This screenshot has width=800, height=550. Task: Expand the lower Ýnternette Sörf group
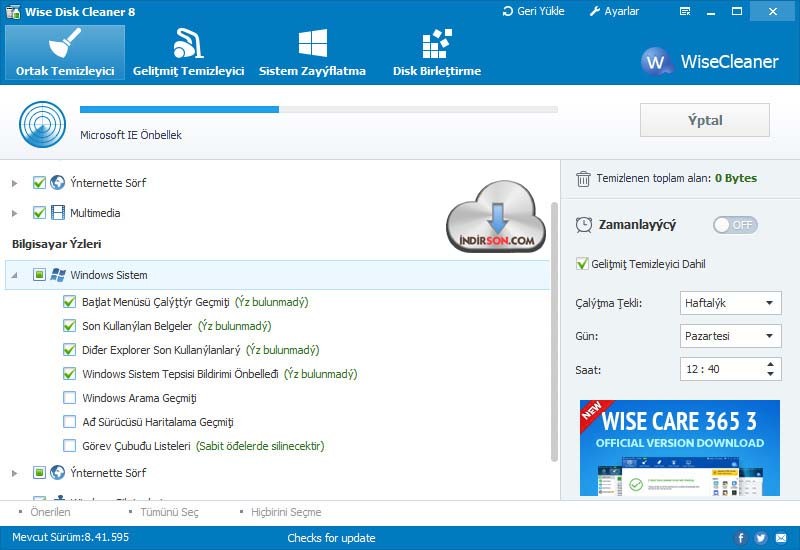(15, 473)
